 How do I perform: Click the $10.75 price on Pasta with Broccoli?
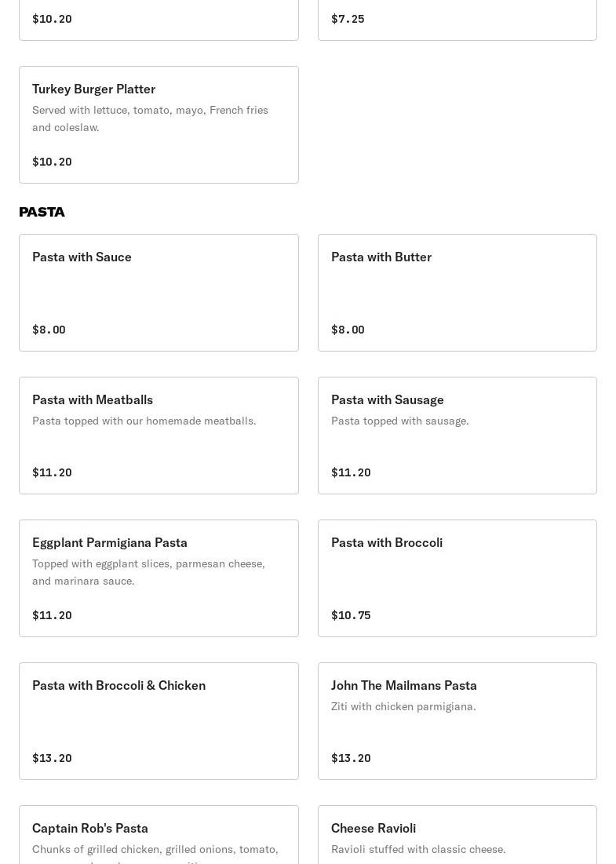click(351, 615)
